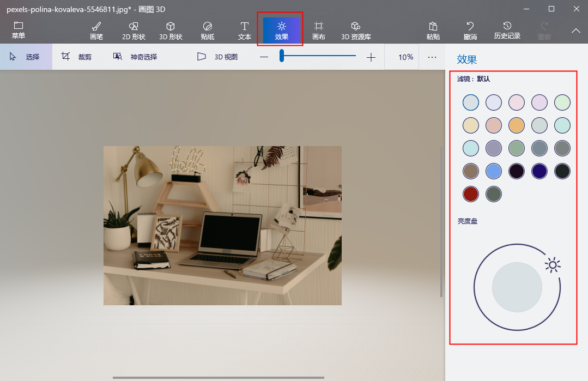Open the 效果 effects tab
This screenshot has height=381, width=588.
coord(281,31)
